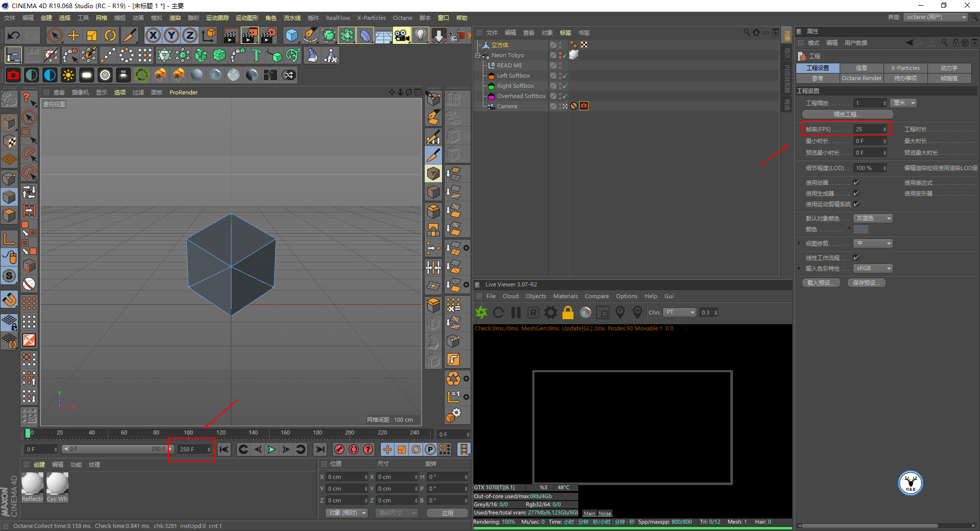Toggle the Left Softbox enable checkmark
The height and width of the screenshot is (531, 980).
click(x=565, y=76)
